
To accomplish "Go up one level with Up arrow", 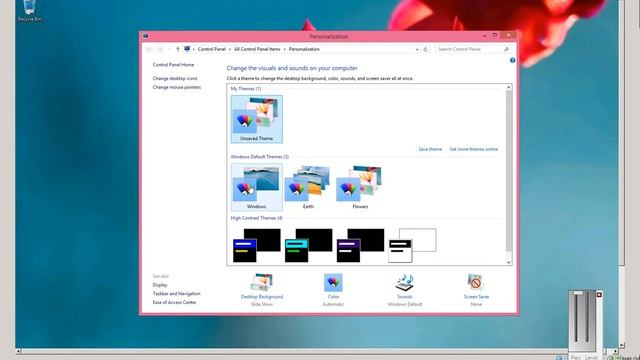I will 178,49.
